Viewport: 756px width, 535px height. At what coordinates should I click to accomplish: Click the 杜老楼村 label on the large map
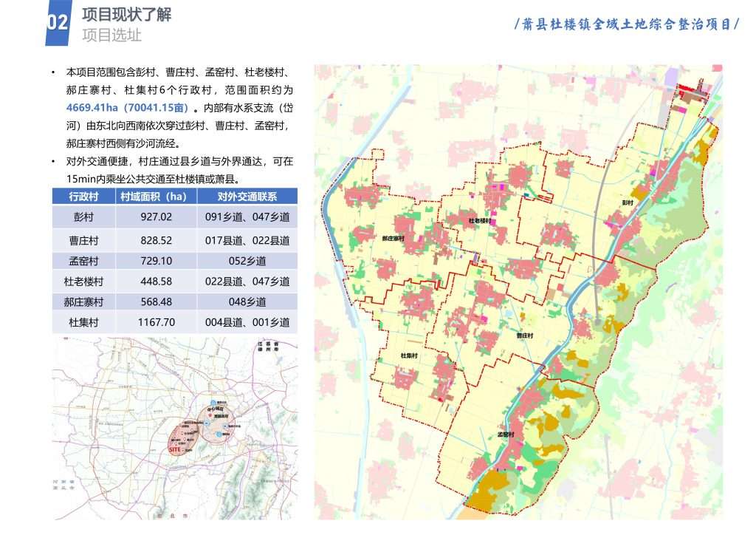coord(479,221)
